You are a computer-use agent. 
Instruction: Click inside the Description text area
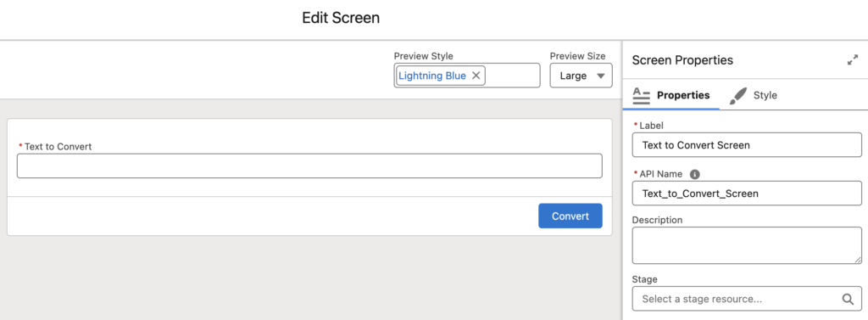tap(747, 245)
